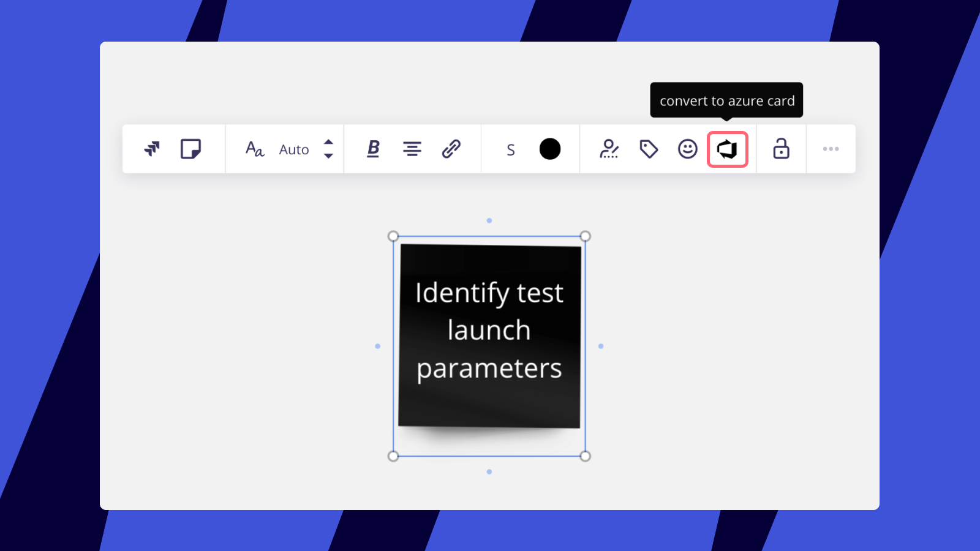The image size is (980, 551).
Task: Toggle bold formatting on the text
Action: (x=372, y=149)
